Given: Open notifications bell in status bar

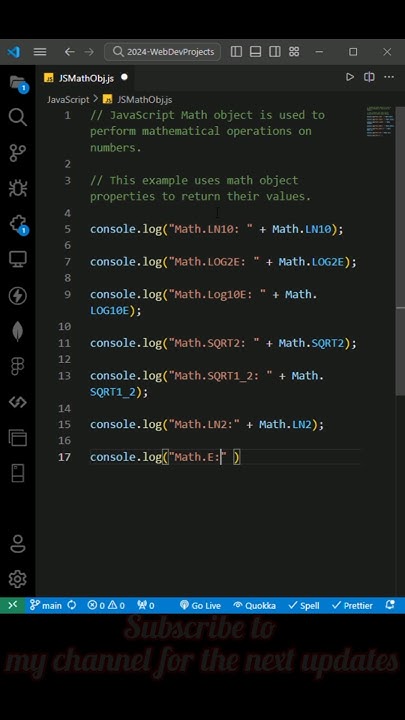Looking at the screenshot, I should pos(390,605).
